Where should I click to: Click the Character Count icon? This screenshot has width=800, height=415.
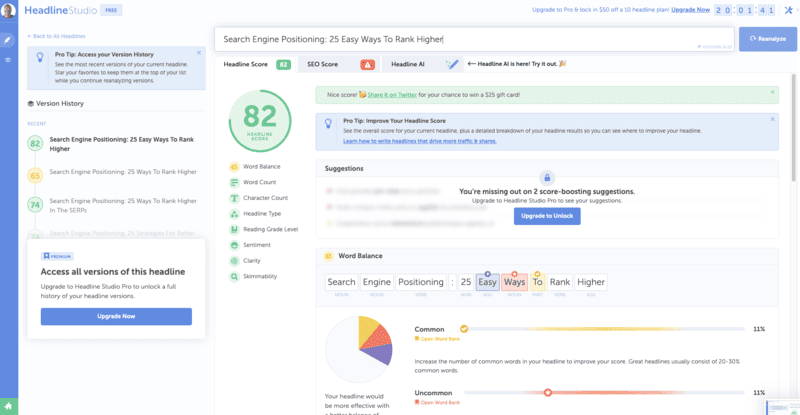(x=234, y=198)
